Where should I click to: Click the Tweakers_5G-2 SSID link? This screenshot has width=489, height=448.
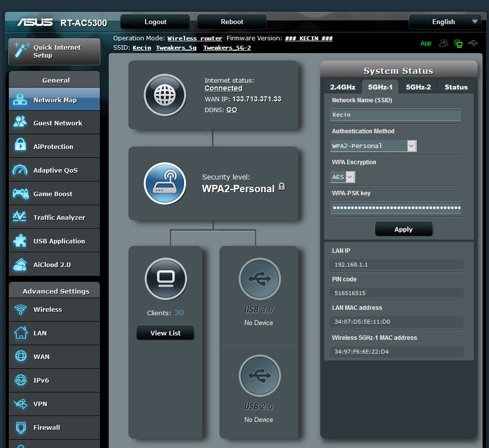pos(227,48)
